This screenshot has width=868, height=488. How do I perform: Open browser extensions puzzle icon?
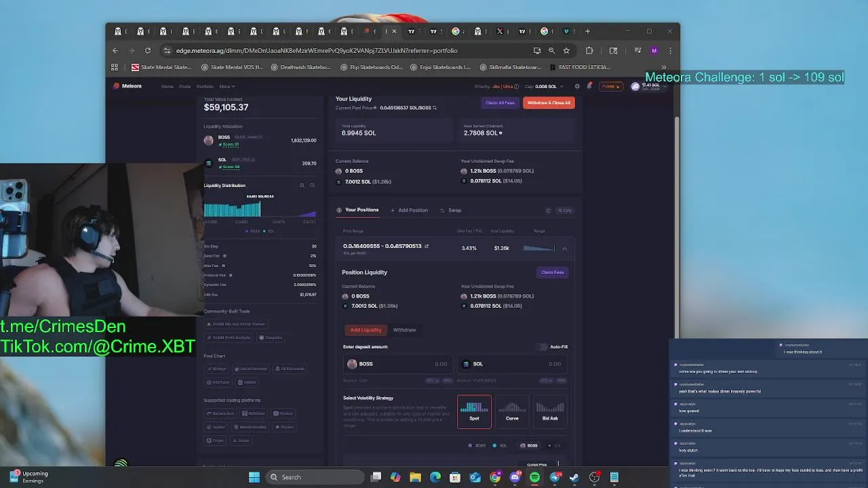click(589, 50)
